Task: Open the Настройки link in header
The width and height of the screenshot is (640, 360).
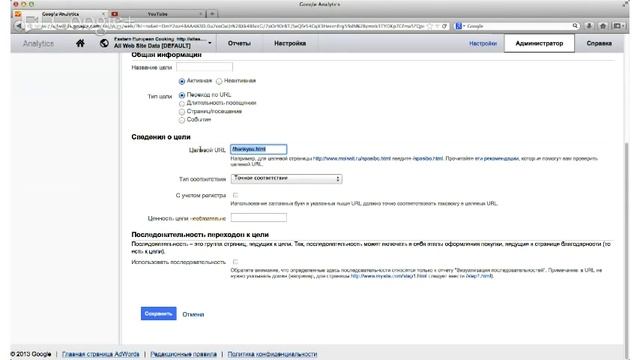Action: tap(483, 43)
